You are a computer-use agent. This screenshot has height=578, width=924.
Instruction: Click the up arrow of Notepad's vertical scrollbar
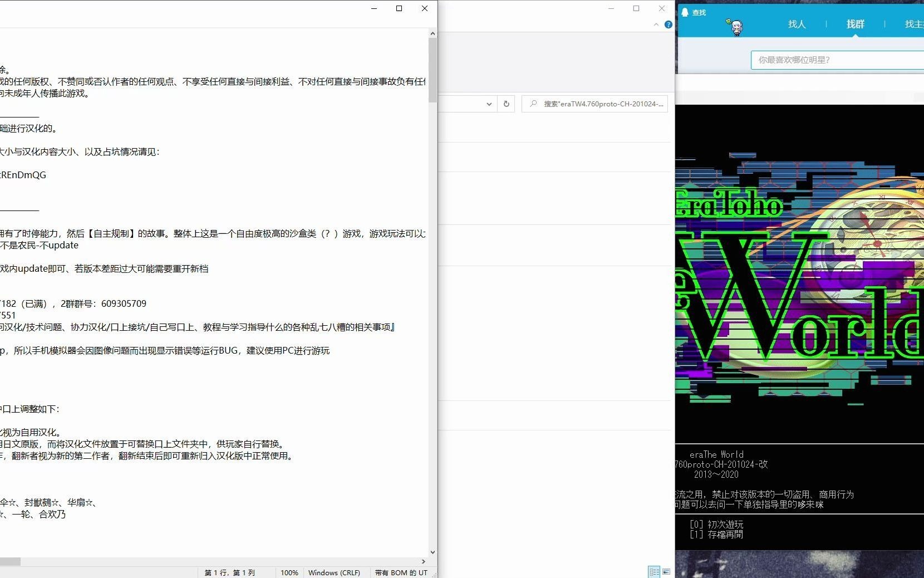[432, 33]
